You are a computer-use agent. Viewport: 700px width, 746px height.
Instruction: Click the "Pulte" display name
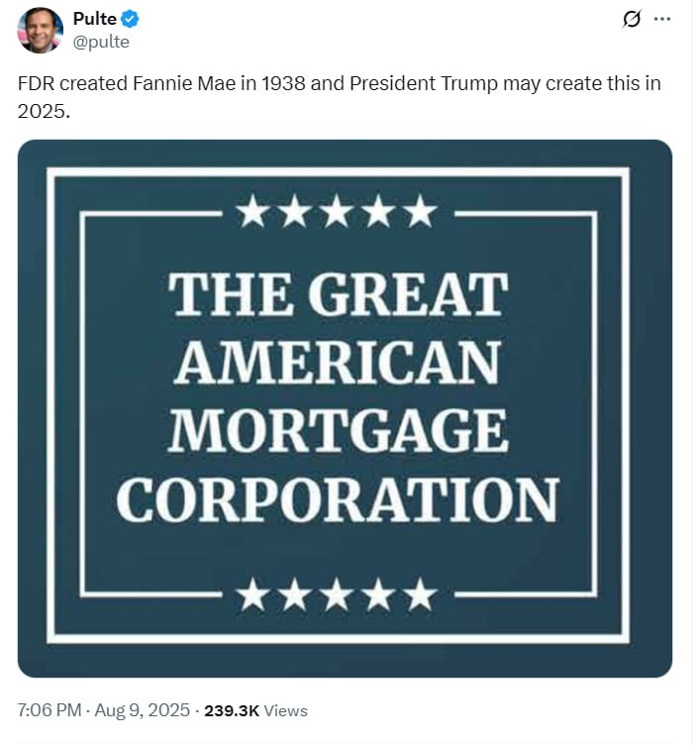[x=94, y=19]
